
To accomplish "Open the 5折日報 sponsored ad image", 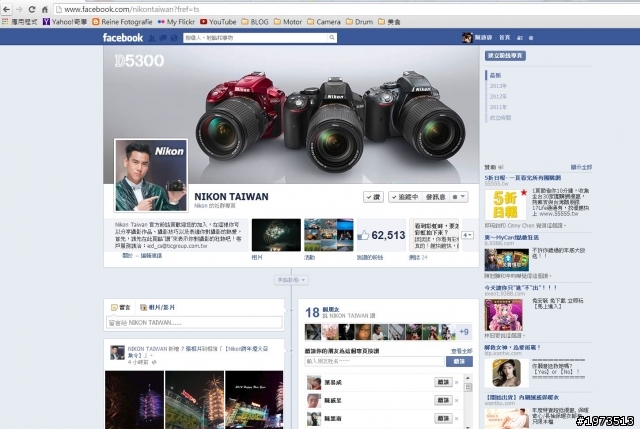I will click(505, 205).
